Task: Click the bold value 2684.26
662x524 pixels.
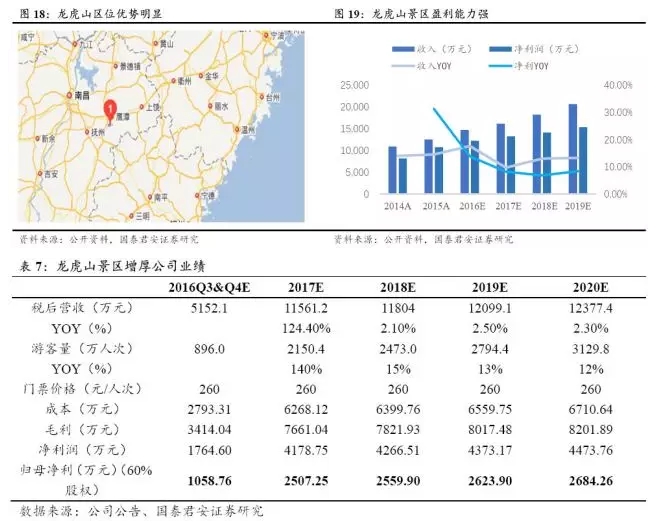Action: tap(591, 481)
